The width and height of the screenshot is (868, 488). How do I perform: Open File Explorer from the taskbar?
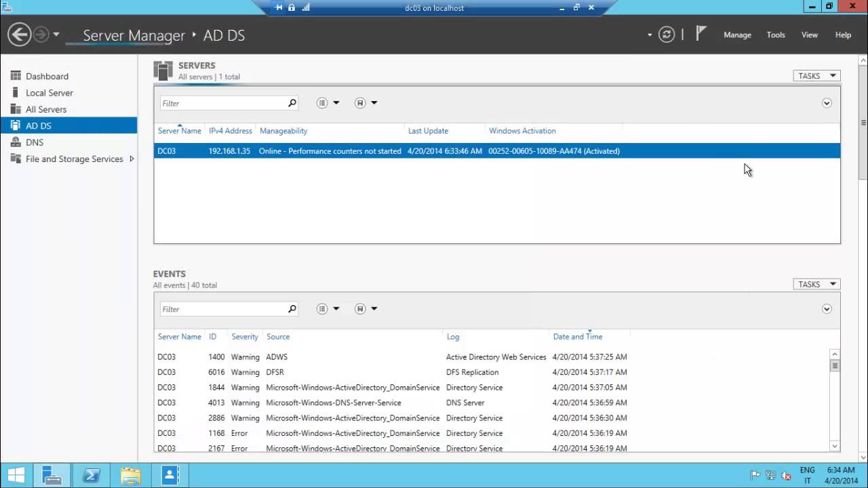coord(130,475)
